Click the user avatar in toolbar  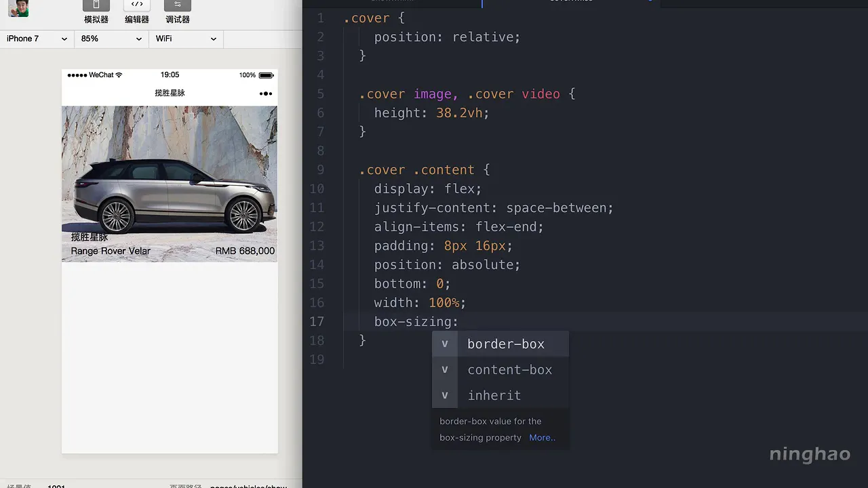18,8
